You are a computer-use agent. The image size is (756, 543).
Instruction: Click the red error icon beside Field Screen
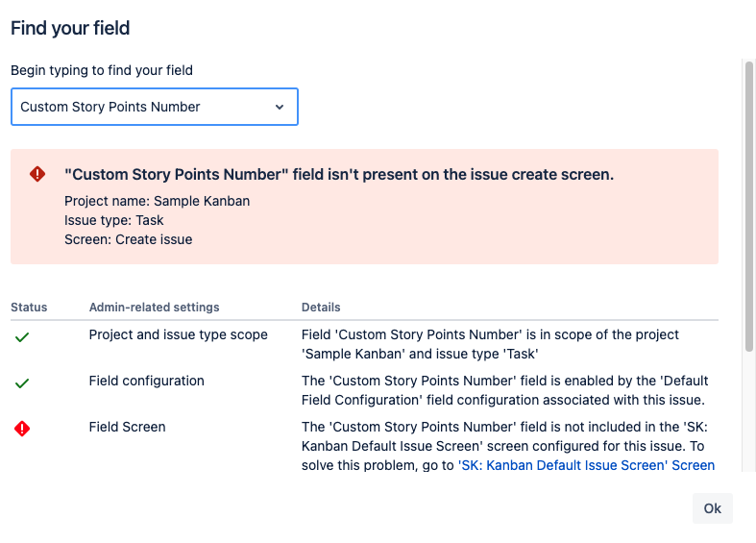pyautogui.click(x=22, y=429)
